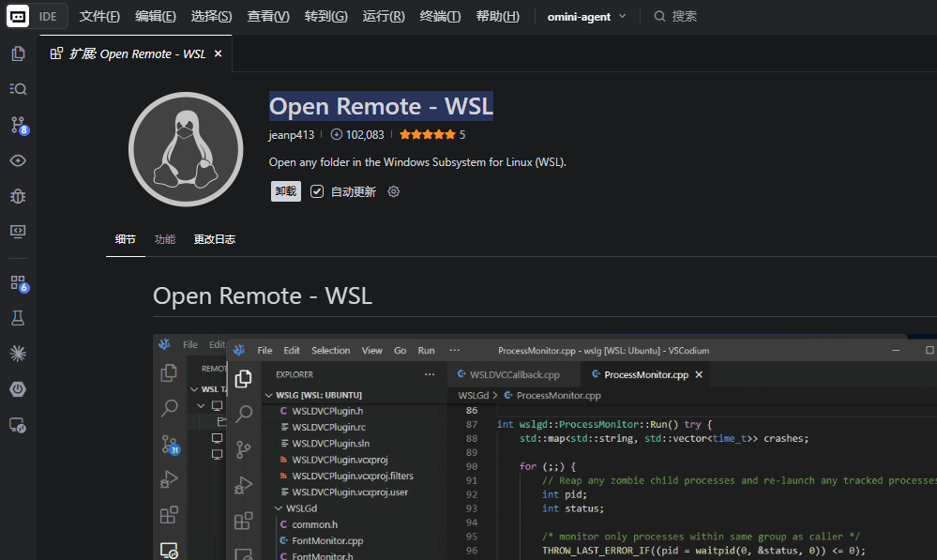Click the download count 102,083
The image size is (937, 560).
pyautogui.click(x=357, y=134)
